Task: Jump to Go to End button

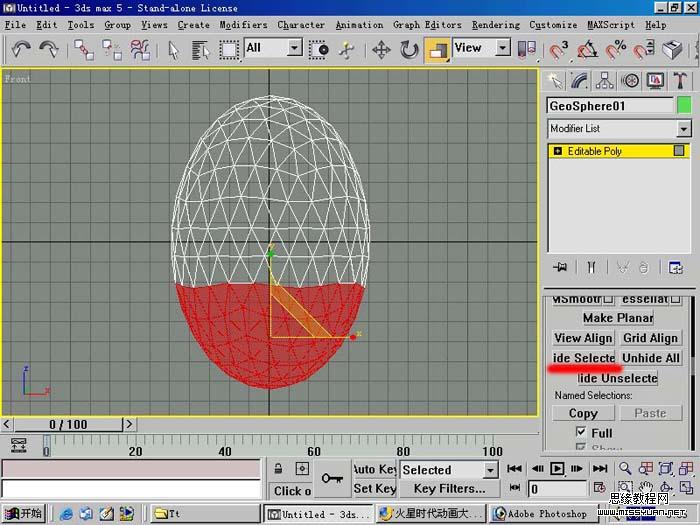Action: (x=600, y=469)
